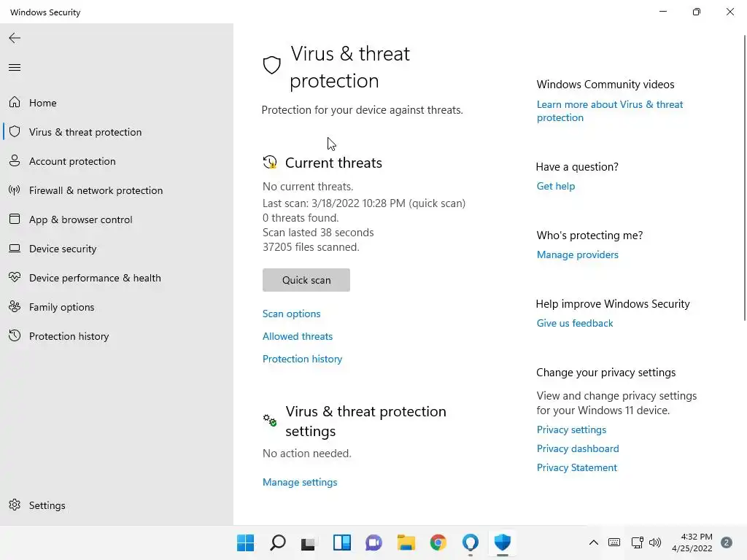Show hidden icons in system tray

coord(594,542)
